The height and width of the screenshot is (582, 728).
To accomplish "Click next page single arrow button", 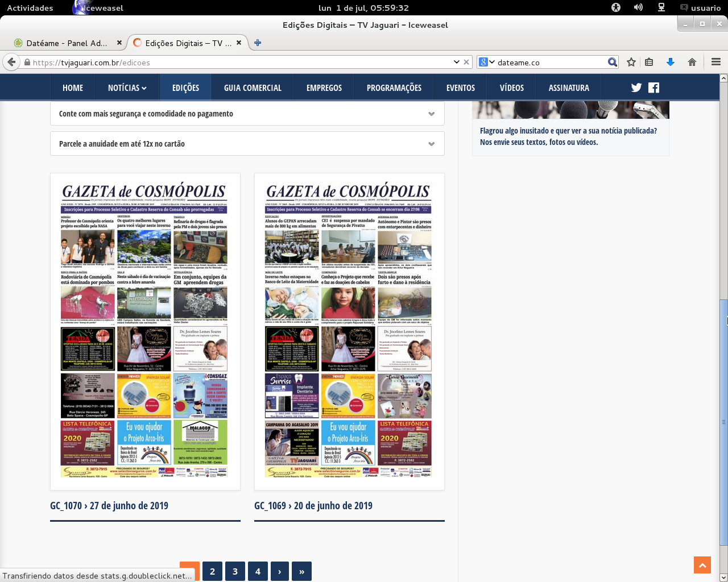I will click(279, 571).
